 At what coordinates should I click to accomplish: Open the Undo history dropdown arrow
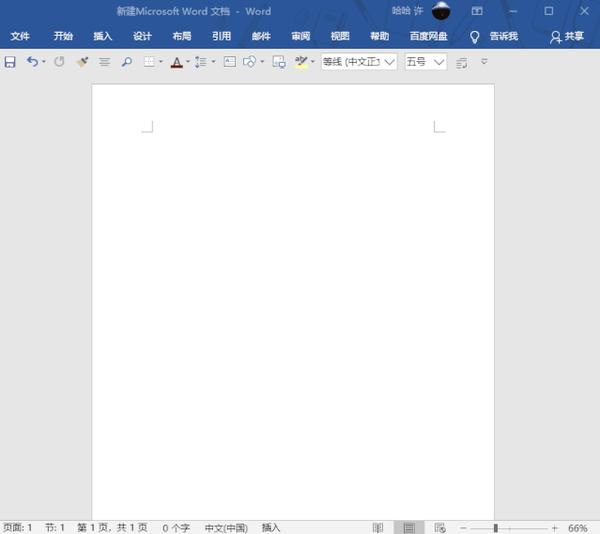pos(44,62)
